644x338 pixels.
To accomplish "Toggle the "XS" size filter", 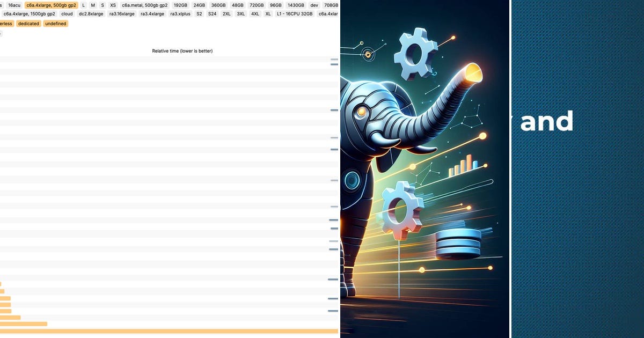I will click(x=113, y=5).
